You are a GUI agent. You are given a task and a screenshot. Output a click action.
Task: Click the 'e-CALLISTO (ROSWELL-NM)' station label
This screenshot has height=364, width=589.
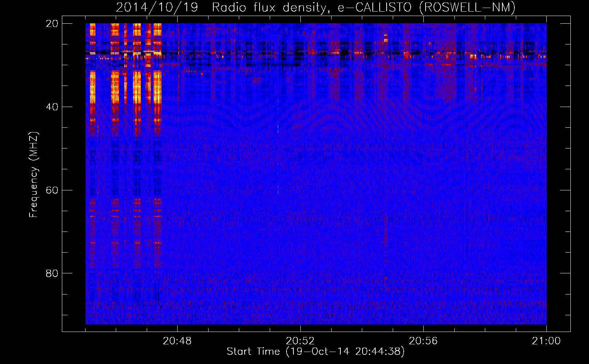point(427,7)
